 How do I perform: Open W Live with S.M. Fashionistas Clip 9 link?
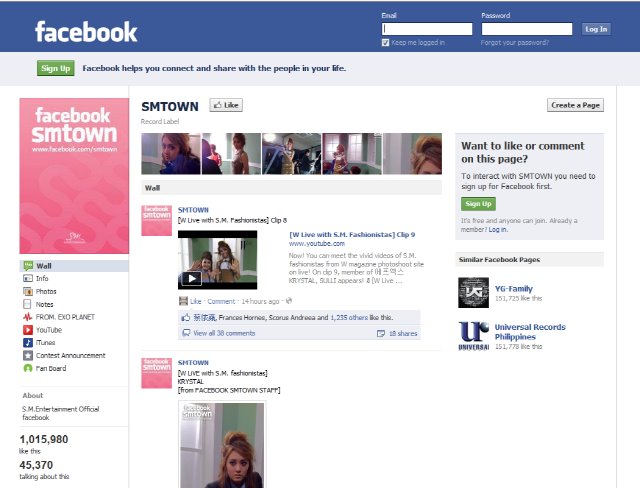pyautogui.click(x=352, y=235)
